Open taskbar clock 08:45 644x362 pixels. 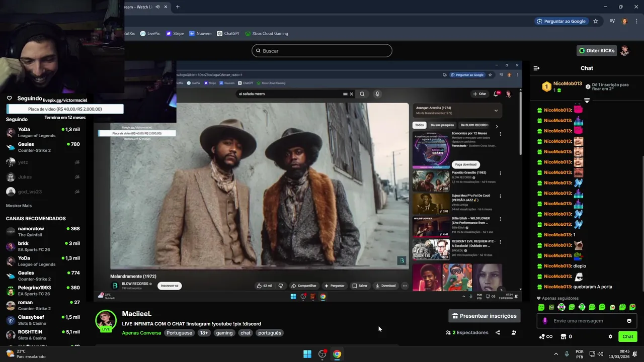click(x=619, y=354)
